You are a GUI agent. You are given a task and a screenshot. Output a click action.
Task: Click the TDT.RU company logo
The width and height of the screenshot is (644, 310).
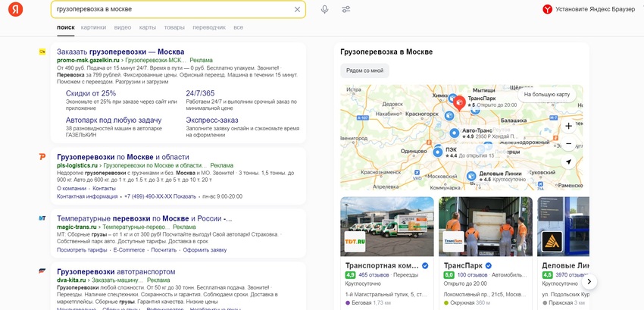[x=355, y=241]
